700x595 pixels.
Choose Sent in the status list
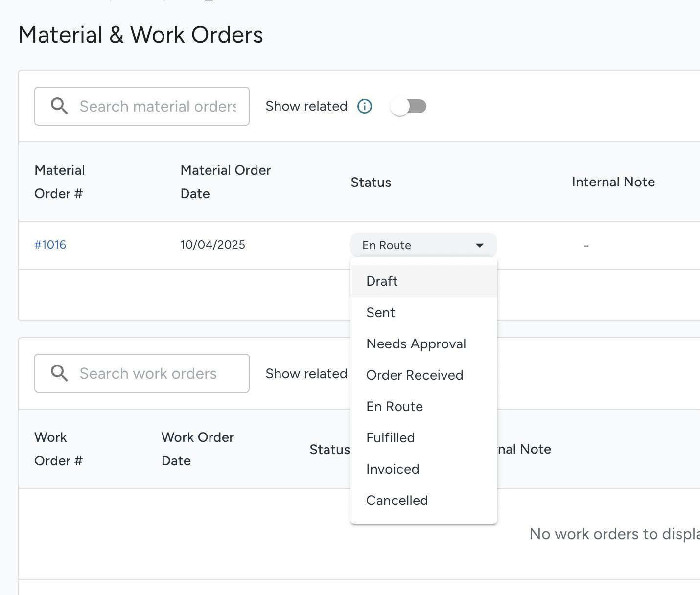[380, 313]
